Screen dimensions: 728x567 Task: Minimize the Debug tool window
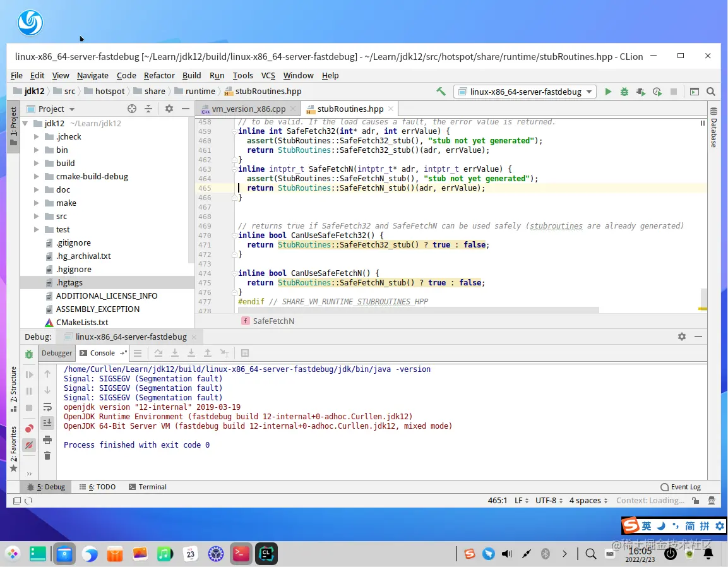(698, 337)
